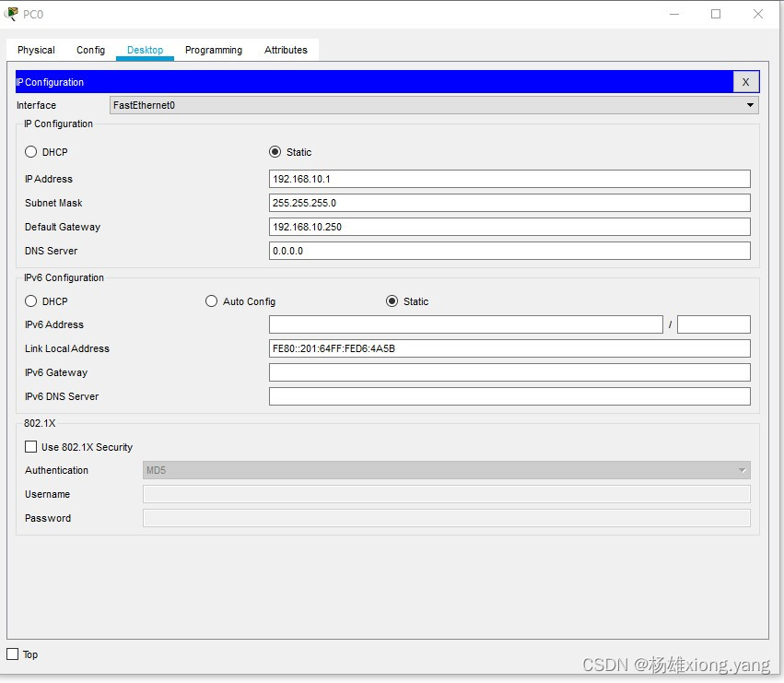Viewport: 784px width, 683px height.
Task: Maximize the PC0 window
Action: click(716, 14)
